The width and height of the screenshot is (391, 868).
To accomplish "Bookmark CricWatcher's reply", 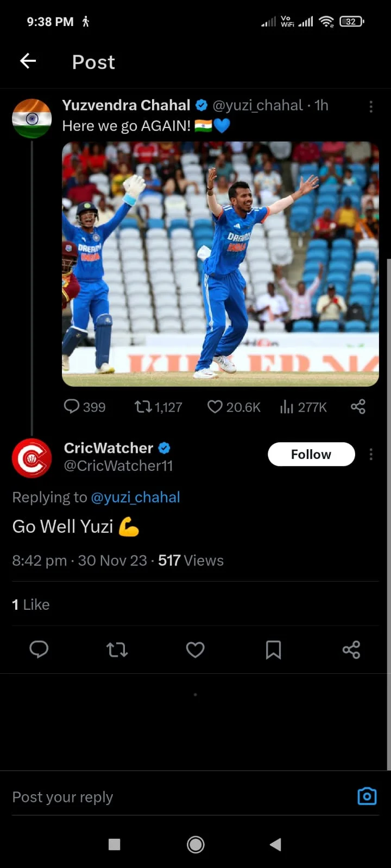I will point(273,649).
